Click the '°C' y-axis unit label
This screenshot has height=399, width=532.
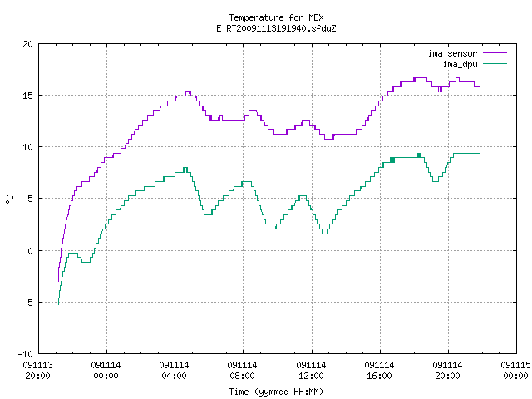point(10,199)
